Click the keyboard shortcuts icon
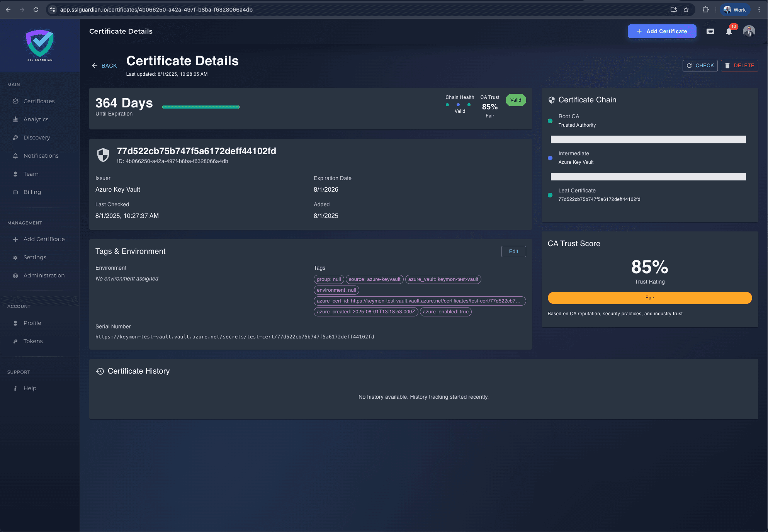768x532 pixels. (710, 31)
